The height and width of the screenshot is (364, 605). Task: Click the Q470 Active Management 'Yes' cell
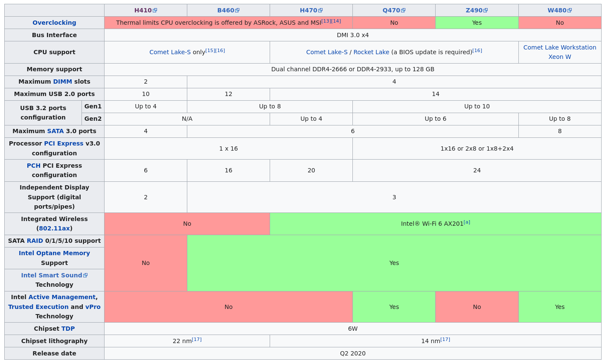point(394,307)
